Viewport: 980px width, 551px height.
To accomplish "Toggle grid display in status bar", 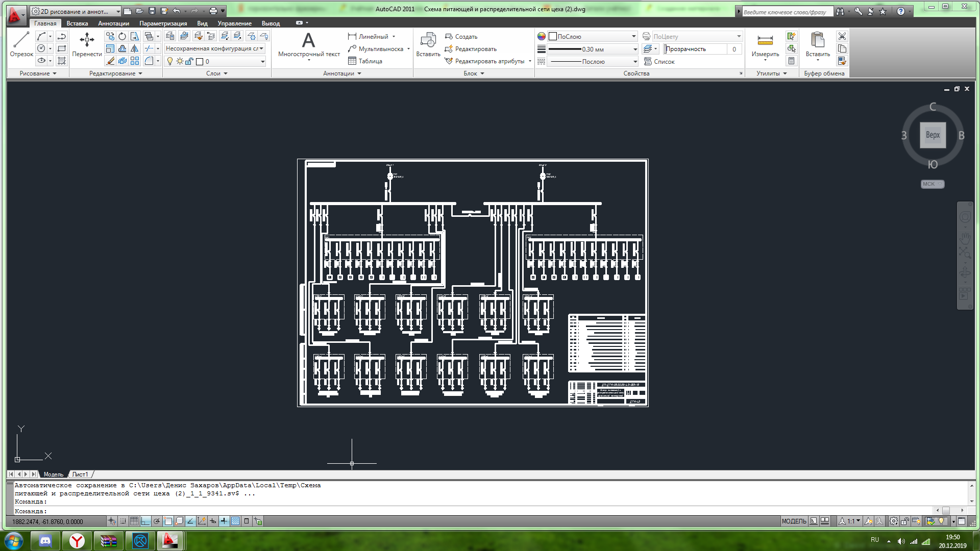I will click(134, 521).
